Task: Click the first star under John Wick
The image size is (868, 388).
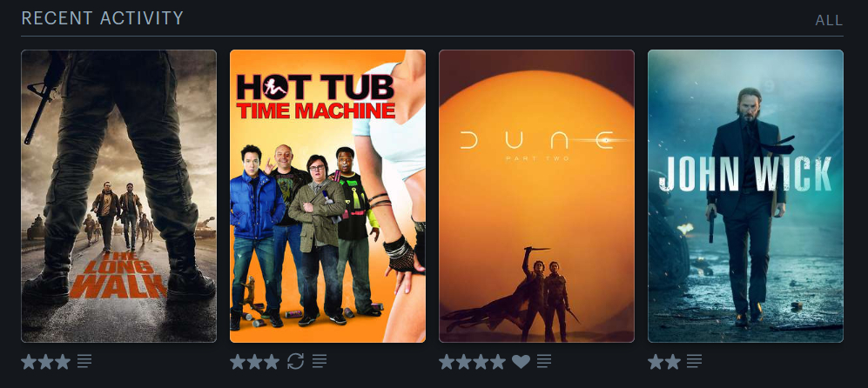Action: (656, 361)
